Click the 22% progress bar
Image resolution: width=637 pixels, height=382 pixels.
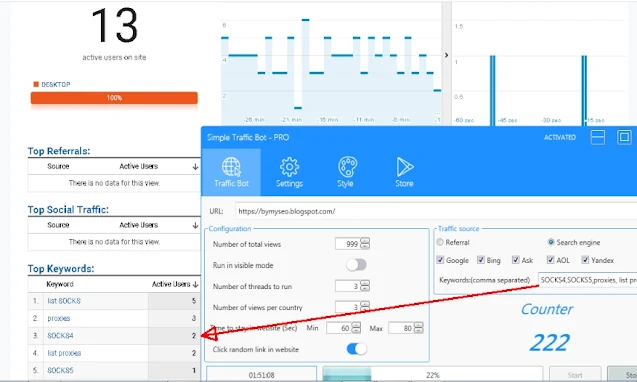pyautogui.click(x=433, y=374)
